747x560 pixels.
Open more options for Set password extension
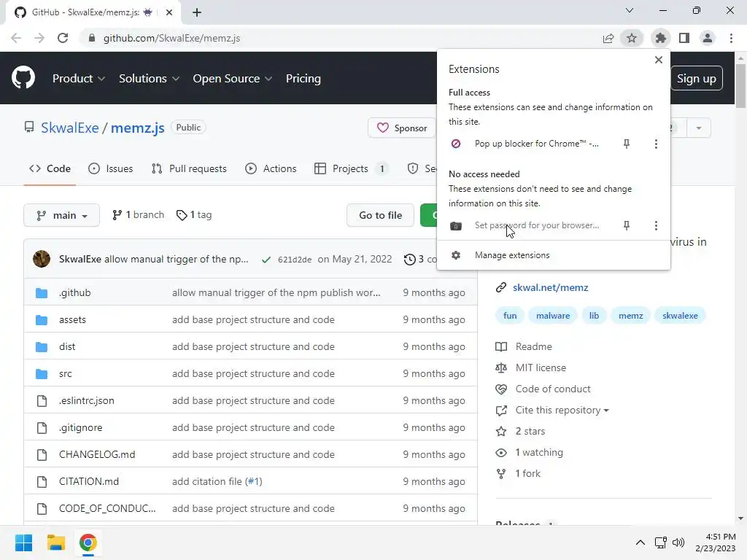(x=656, y=225)
